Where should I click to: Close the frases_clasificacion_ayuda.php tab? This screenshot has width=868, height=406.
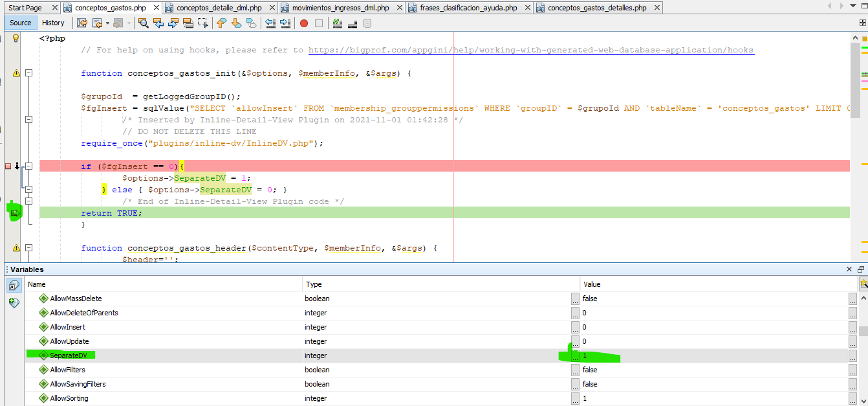(x=527, y=8)
